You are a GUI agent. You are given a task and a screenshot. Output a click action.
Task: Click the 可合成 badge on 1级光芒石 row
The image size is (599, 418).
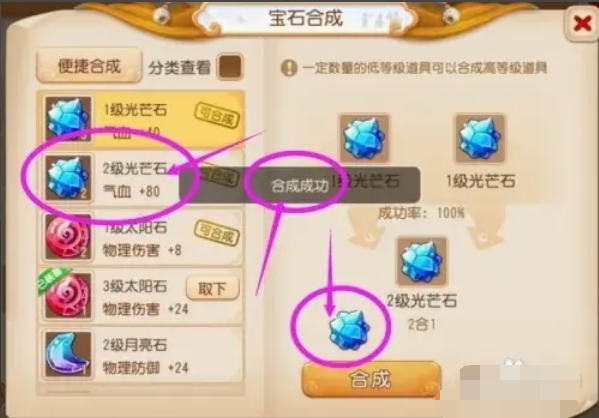pos(217,116)
